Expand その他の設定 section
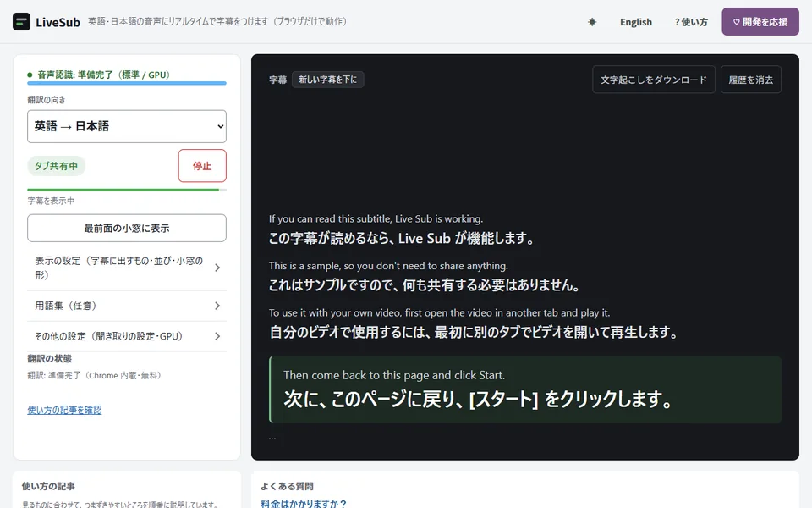The image size is (812, 508). [x=127, y=336]
